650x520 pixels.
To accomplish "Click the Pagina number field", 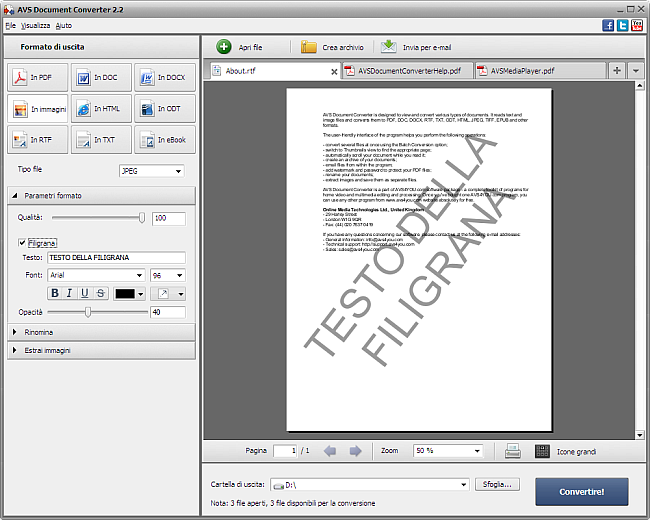I will coord(285,451).
